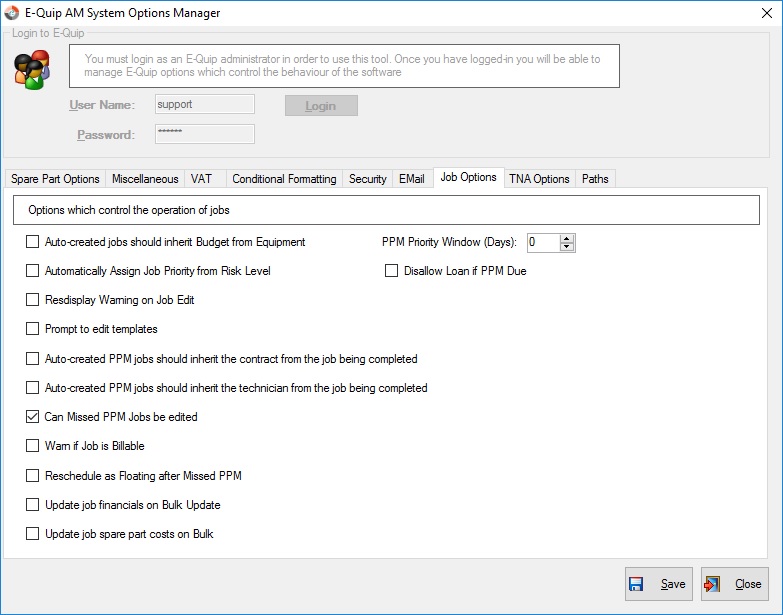
Task: Click the 'User Name:' label
Action: point(102,105)
